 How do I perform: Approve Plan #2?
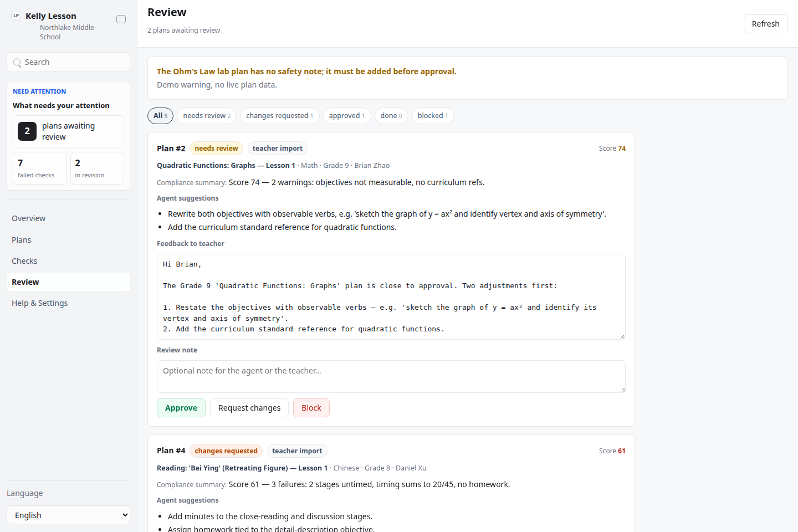pos(181,408)
